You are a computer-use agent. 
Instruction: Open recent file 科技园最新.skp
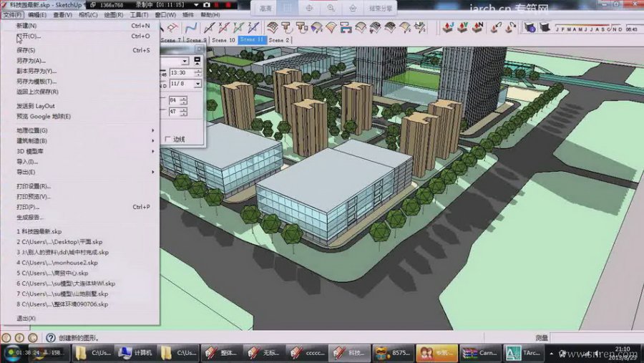[42, 231]
